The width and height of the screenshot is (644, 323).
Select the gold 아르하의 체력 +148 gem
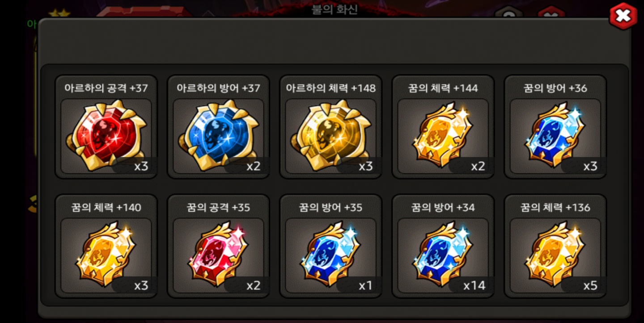pos(331,136)
